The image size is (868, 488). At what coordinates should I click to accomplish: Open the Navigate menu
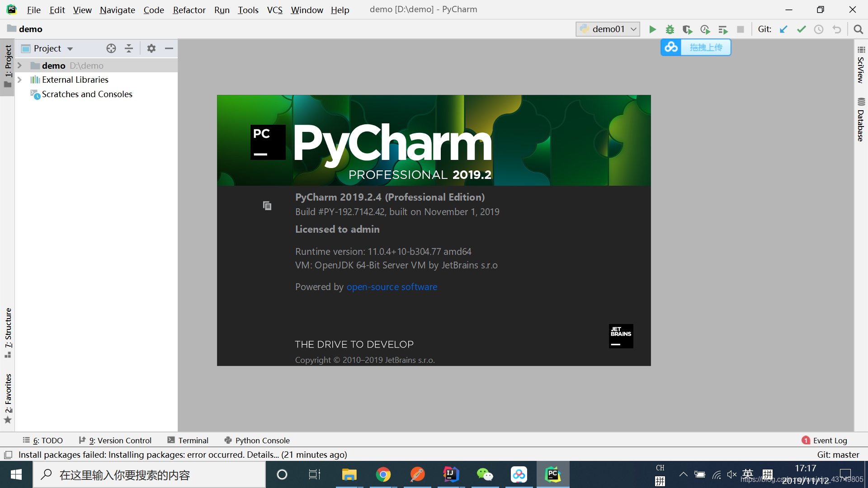pyautogui.click(x=117, y=9)
